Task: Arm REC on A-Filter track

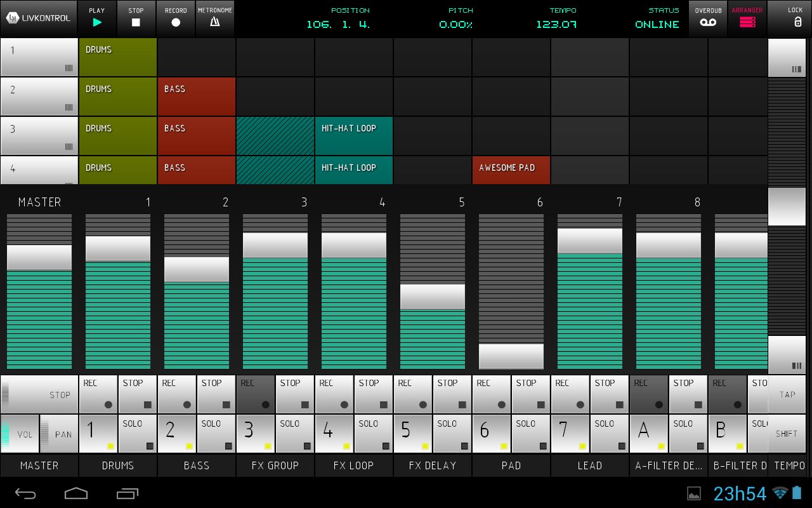Action: 649,394
